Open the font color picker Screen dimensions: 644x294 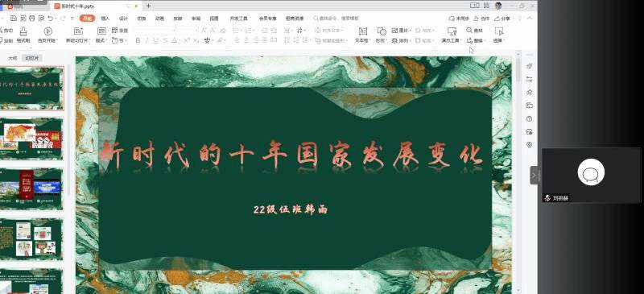pos(175,40)
